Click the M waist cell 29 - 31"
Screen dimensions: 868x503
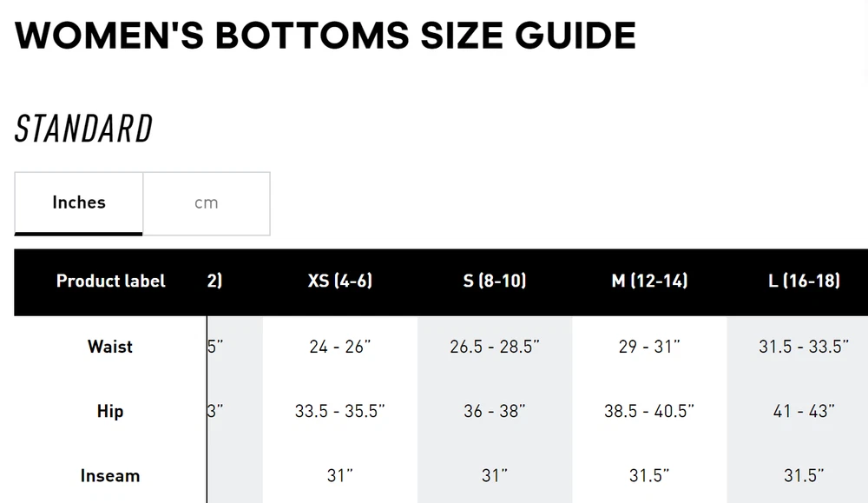click(x=649, y=347)
